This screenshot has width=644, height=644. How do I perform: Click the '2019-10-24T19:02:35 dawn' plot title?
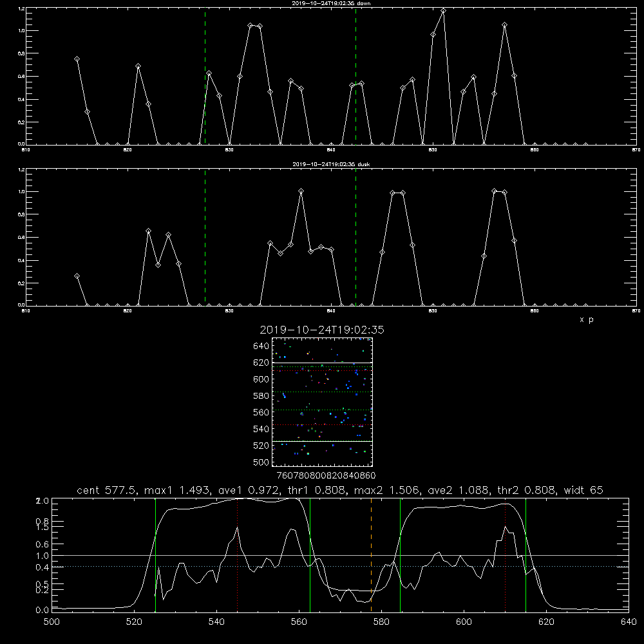click(331, 3)
